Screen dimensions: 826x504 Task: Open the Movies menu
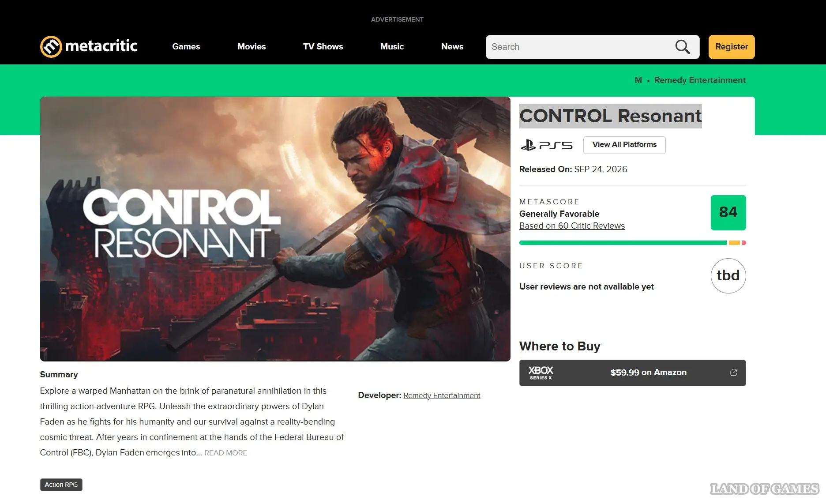[x=252, y=47]
